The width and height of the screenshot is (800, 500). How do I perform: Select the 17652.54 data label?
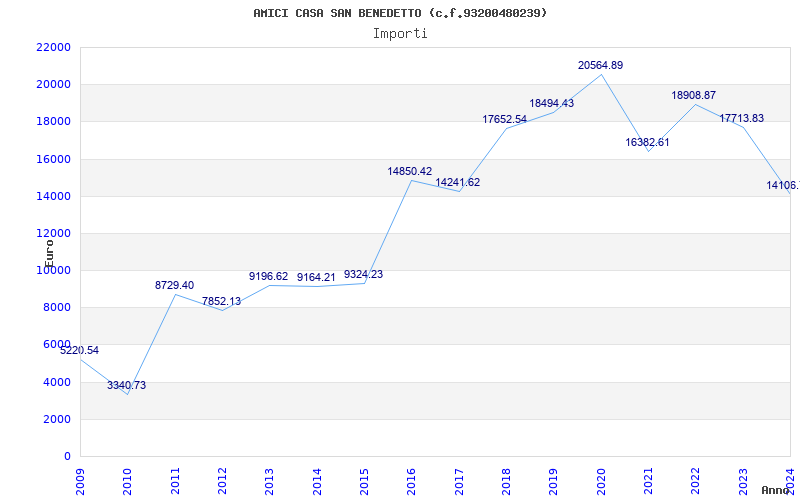505,119
